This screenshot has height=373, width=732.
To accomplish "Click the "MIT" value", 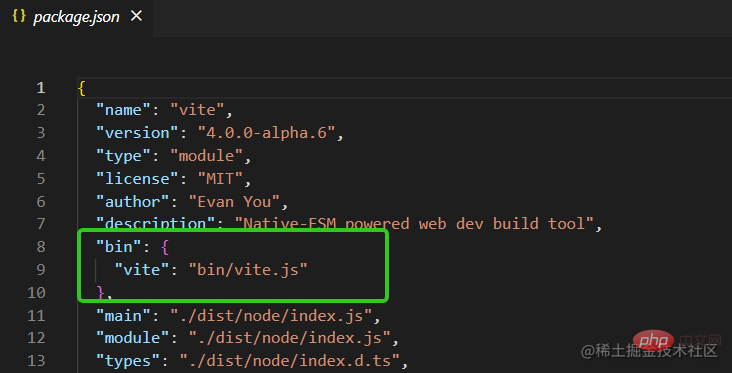I will click(220, 179).
